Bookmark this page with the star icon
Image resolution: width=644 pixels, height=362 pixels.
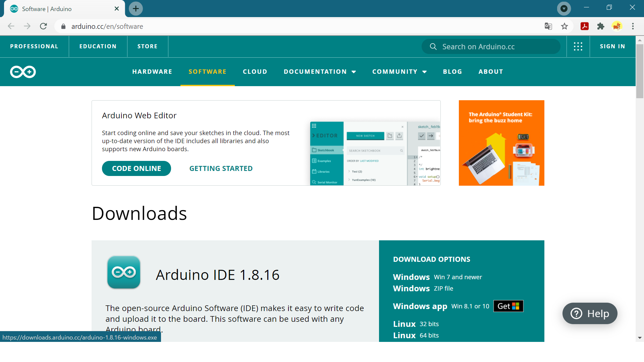(565, 26)
